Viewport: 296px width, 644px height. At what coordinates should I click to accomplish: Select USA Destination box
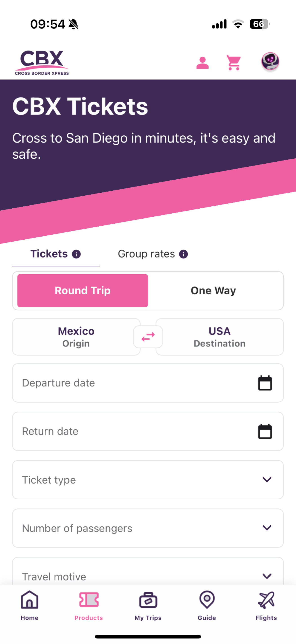pyautogui.click(x=220, y=337)
